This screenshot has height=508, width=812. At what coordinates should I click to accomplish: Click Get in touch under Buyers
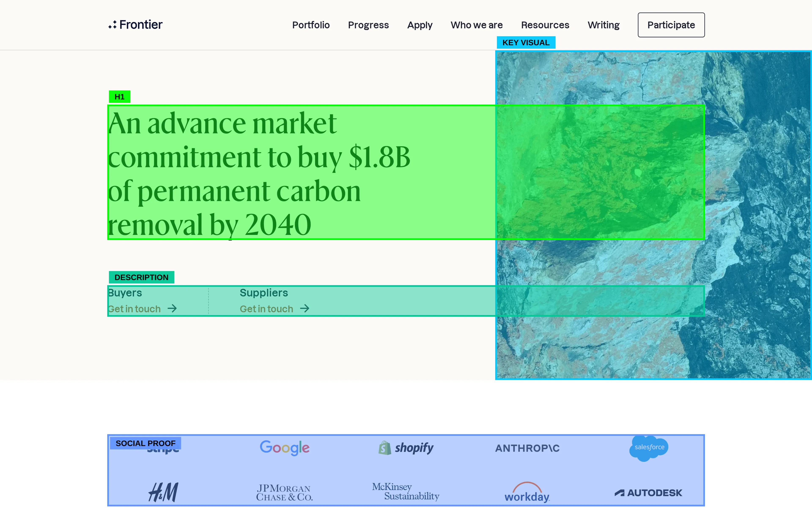tap(134, 308)
